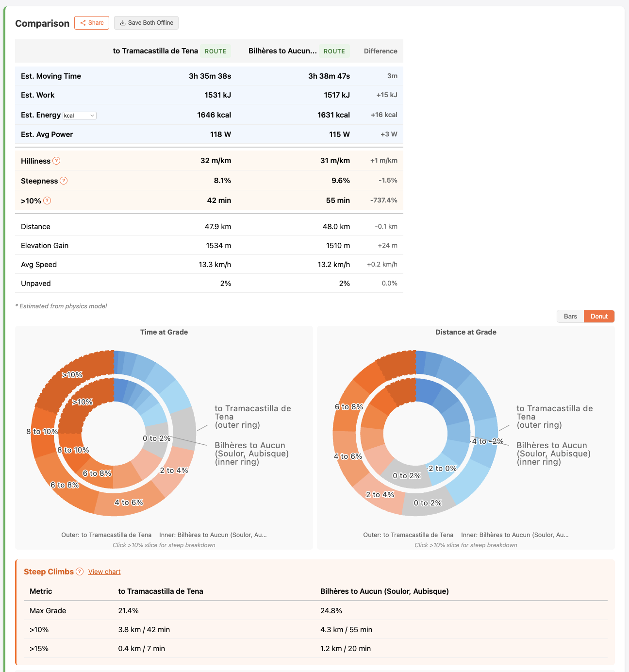Click the Steep Climbs help icon
The height and width of the screenshot is (672, 629).
pyautogui.click(x=80, y=571)
